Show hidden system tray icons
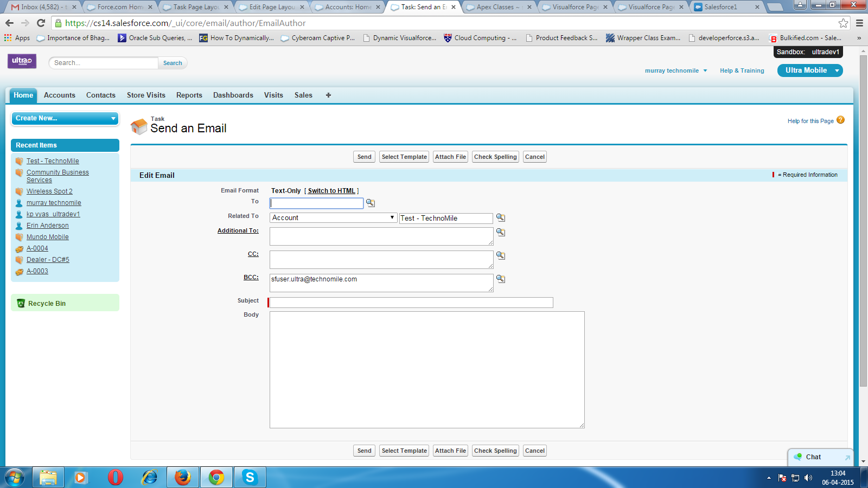The image size is (868, 488). tap(769, 478)
